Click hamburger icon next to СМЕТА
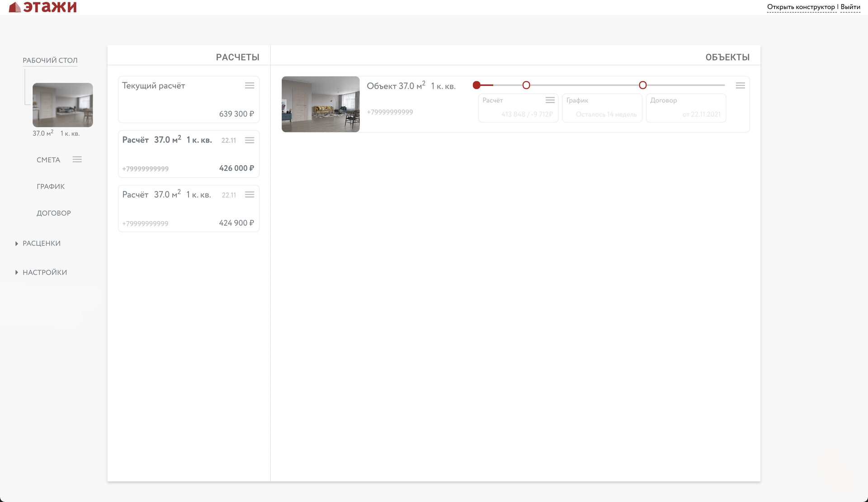 [x=77, y=159]
